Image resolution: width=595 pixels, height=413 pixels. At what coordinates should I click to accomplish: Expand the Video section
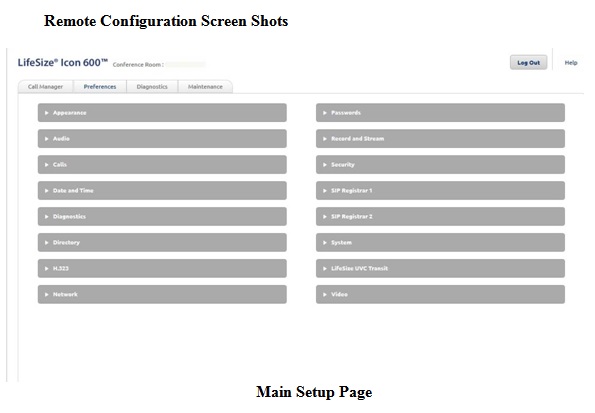click(440, 294)
